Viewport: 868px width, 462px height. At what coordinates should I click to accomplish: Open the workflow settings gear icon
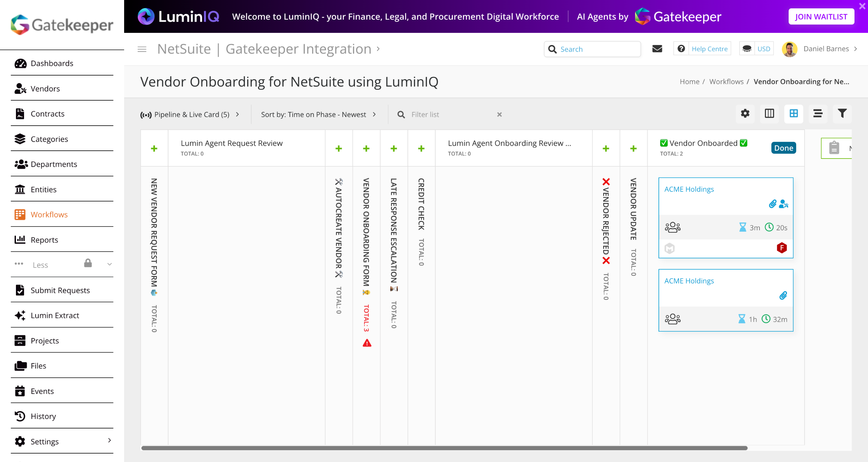(745, 113)
